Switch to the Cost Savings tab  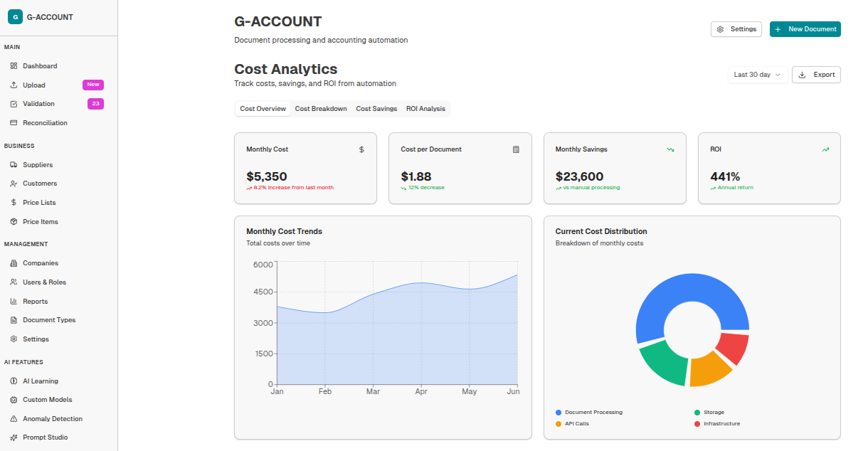(376, 108)
